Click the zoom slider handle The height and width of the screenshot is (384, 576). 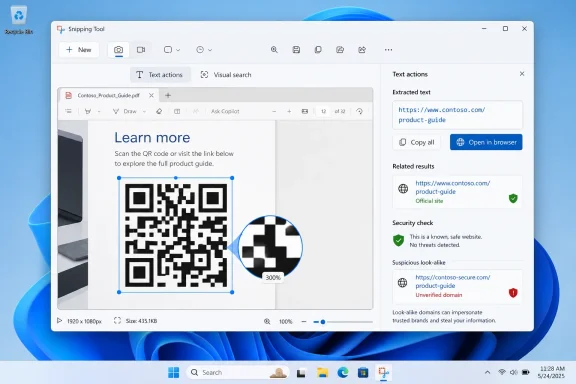click(x=323, y=322)
